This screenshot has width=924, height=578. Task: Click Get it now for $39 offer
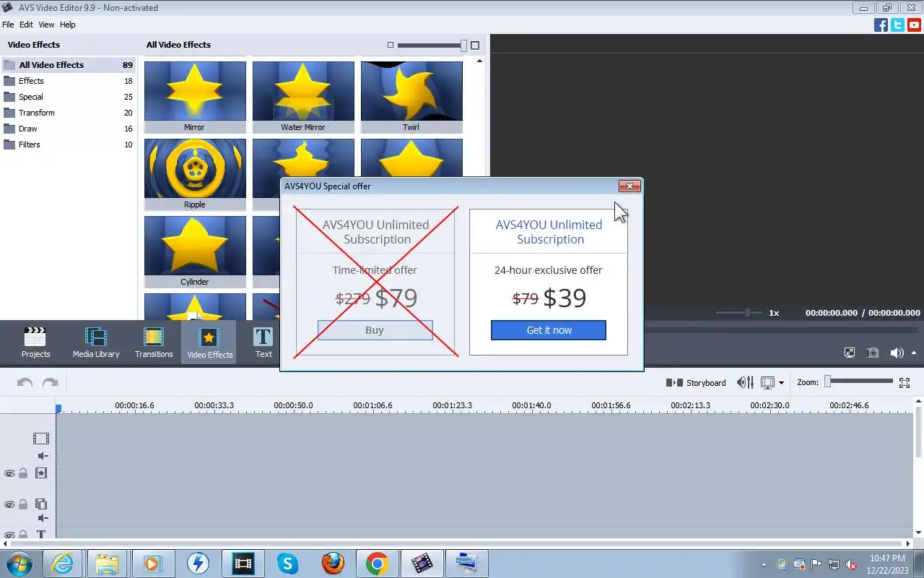tap(549, 330)
